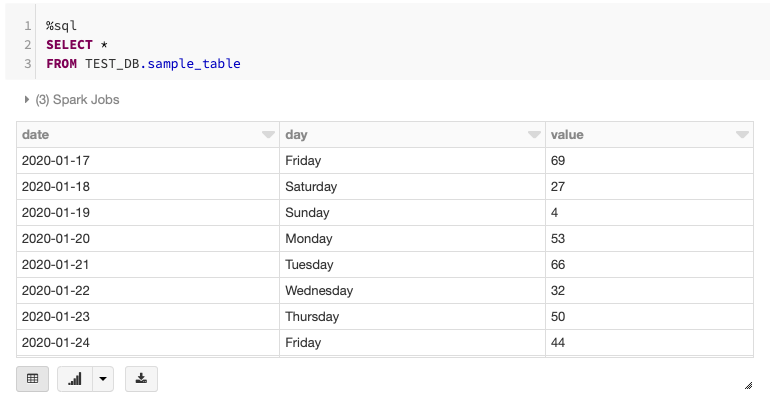770x400 pixels.
Task: Select the Saturday cell
Action: tap(311, 186)
